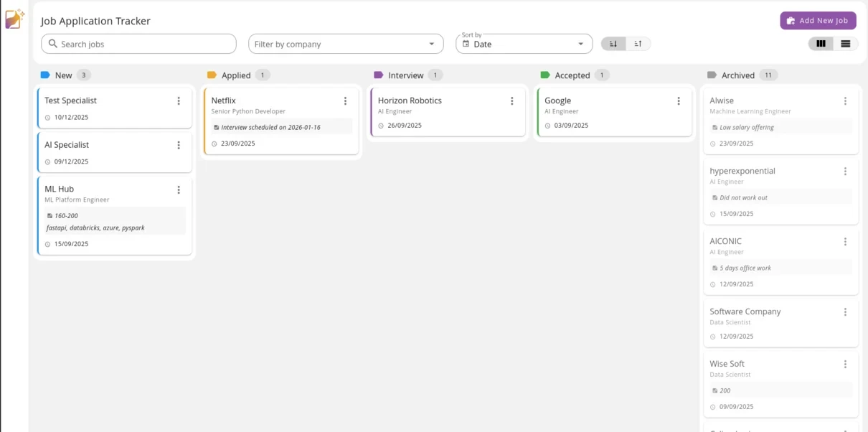Select the ascending sort order icon
Screen dimensions: 868x432
pyautogui.click(x=636, y=44)
